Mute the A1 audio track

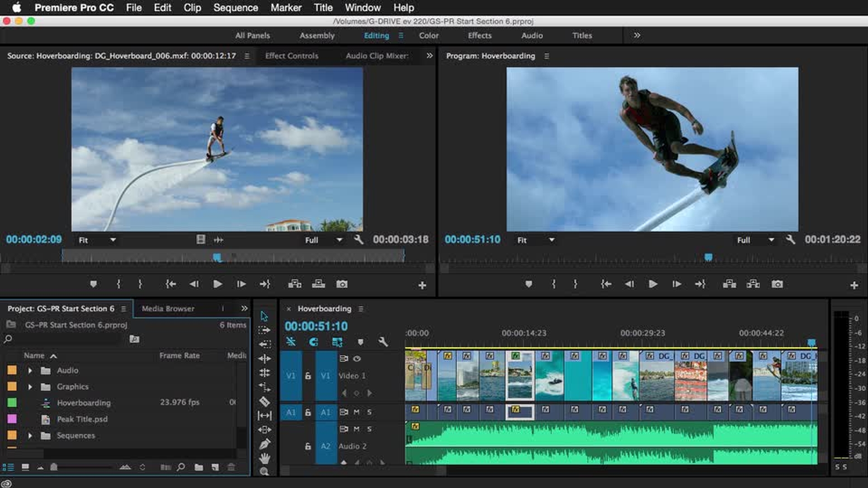pos(356,412)
